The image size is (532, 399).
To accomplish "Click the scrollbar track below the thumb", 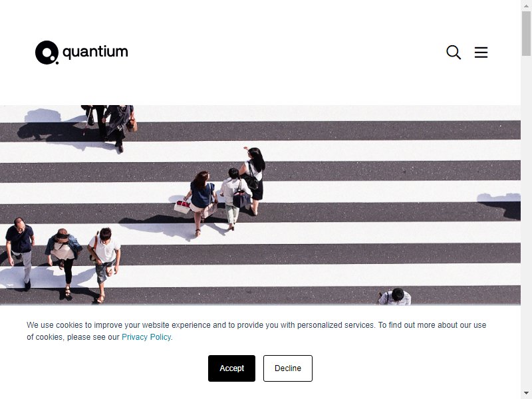I will [527, 221].
